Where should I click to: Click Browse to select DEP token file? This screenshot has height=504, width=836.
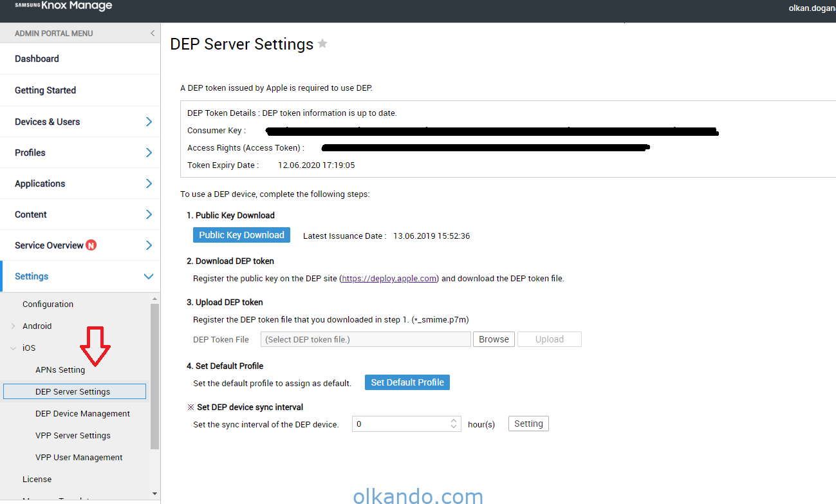point(494,339)
